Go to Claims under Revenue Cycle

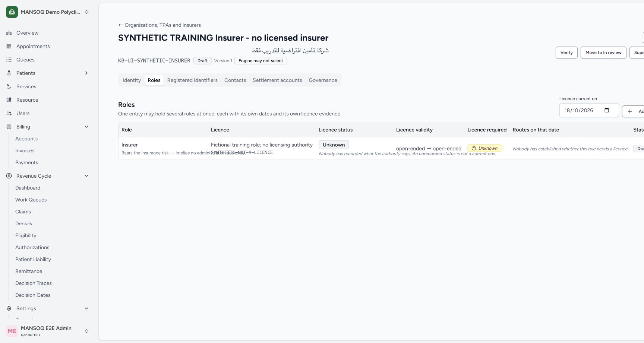tap(23, 212)
